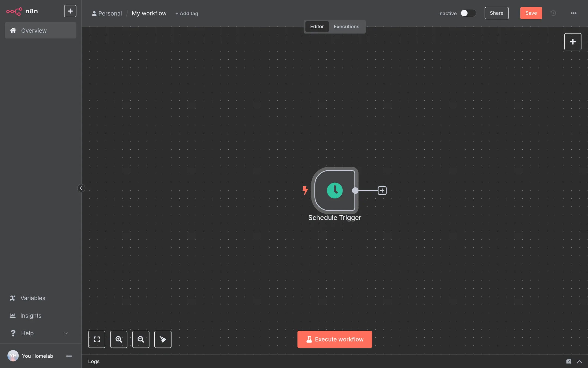Toggle the workflow Inactive switch
The height and width of the screenshot is (368, 588).
tap(468, 13)
